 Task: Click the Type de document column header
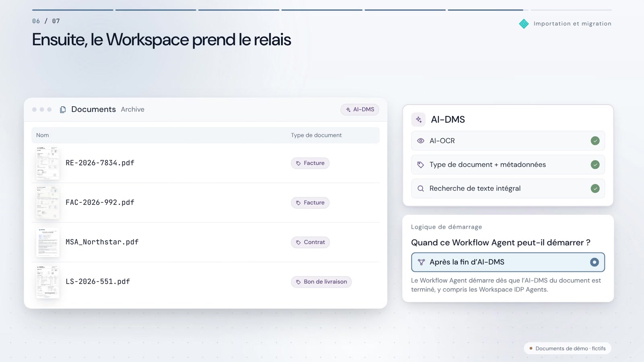(316, 135)
